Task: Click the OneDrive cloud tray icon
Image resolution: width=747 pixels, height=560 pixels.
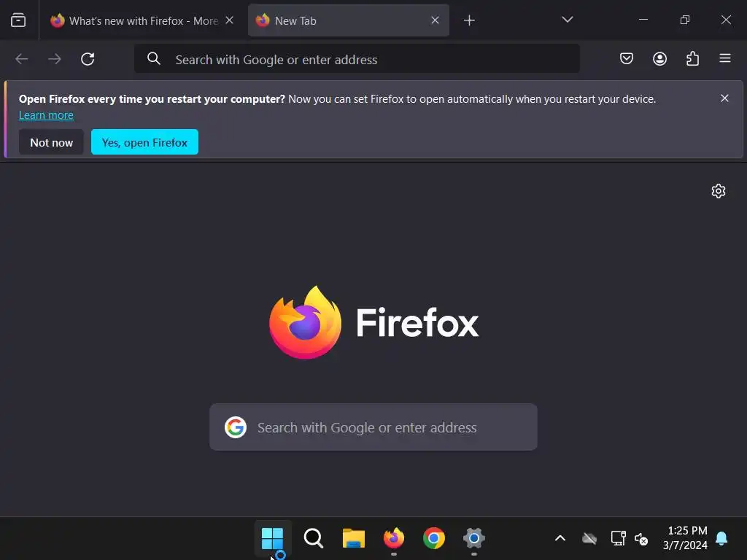Action: pos(589,538)
